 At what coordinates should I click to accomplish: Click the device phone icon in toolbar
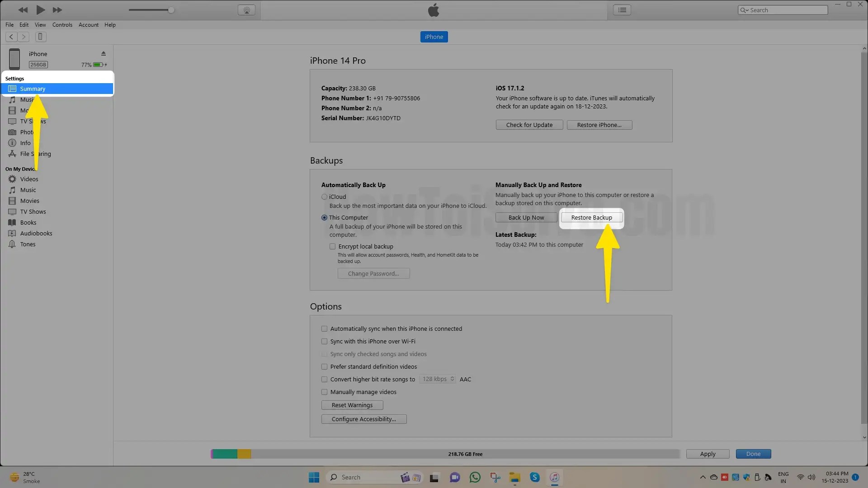click(40, 37)
